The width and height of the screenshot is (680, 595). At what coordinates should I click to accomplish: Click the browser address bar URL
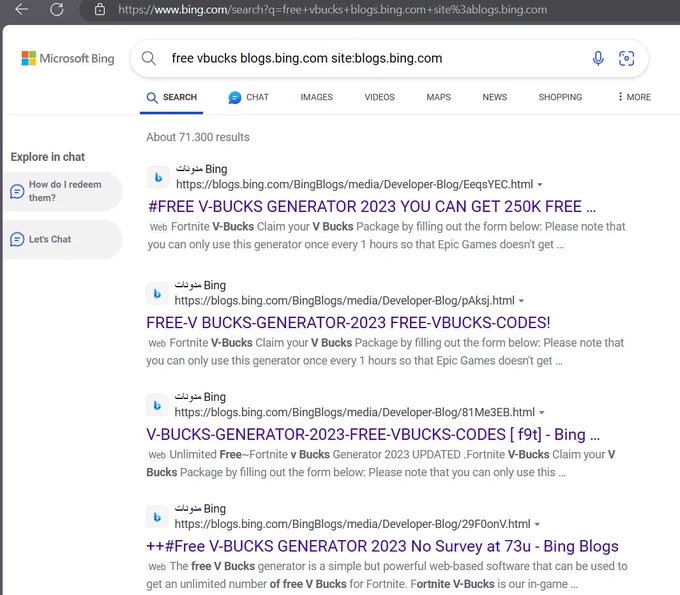(x=333, y=10)
